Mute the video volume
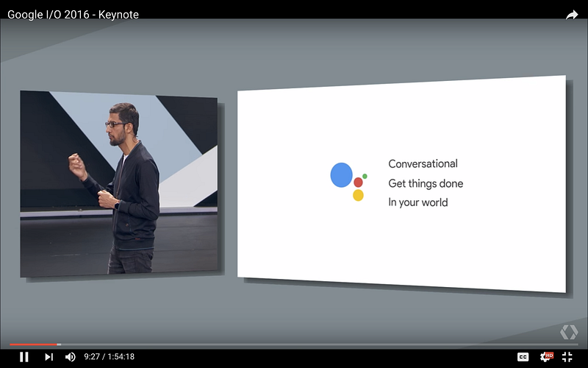Screen dimensions: 588x368 [x=70, y=357]
